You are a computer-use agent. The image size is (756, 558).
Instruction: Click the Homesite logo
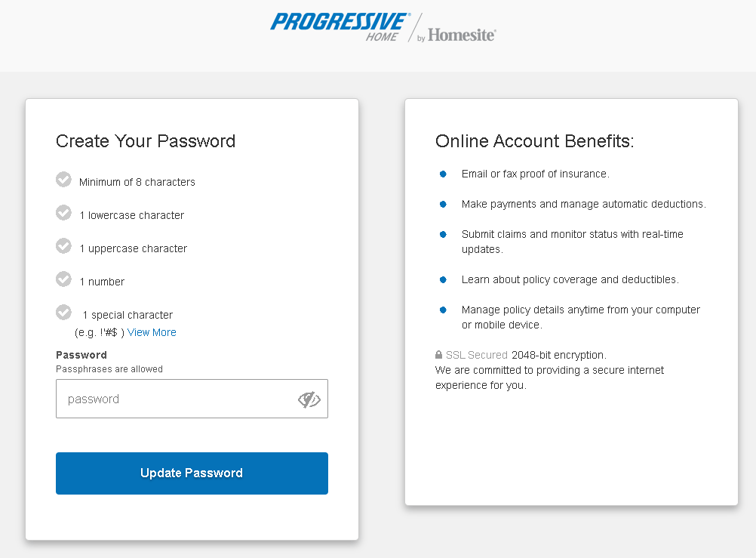point(461,35)
